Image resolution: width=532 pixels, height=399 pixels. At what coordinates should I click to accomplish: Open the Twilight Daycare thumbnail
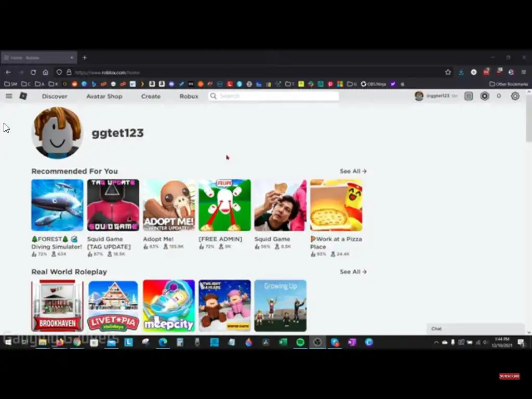pos(224,305)
